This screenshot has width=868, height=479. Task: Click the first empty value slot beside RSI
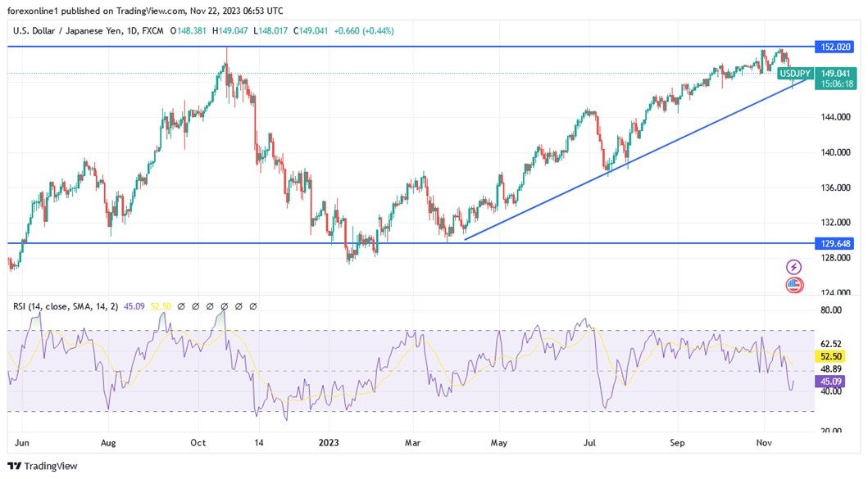click(x=182, y=305)
